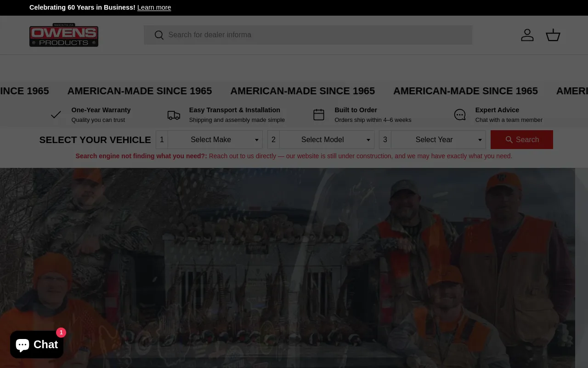Screen dimensions: 588x368
Task: Click the American-Made Since 1965 marquee text
Action: coord(302,91)
